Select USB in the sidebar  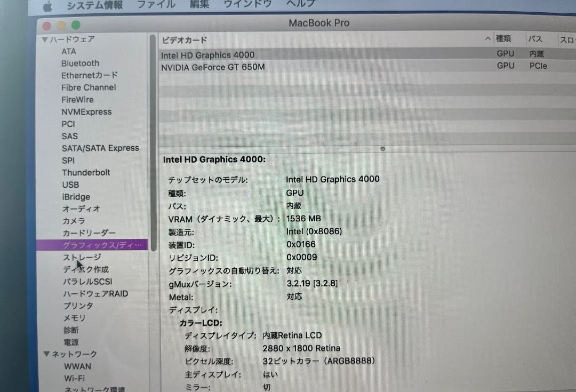point(71,185)
